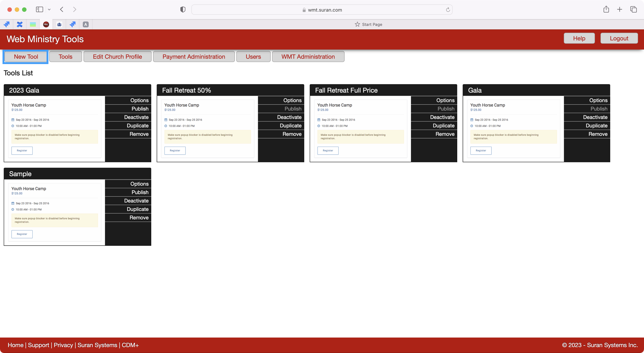Viewport: 644px width, 353px height.
Task: Click the browser back arrow
Action: [62, 9]
